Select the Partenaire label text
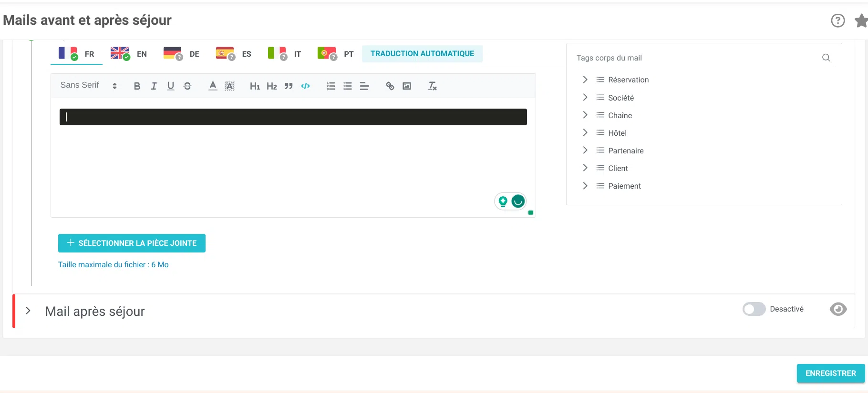This screenshot has width=868, height=393. [x=626, y=151]
